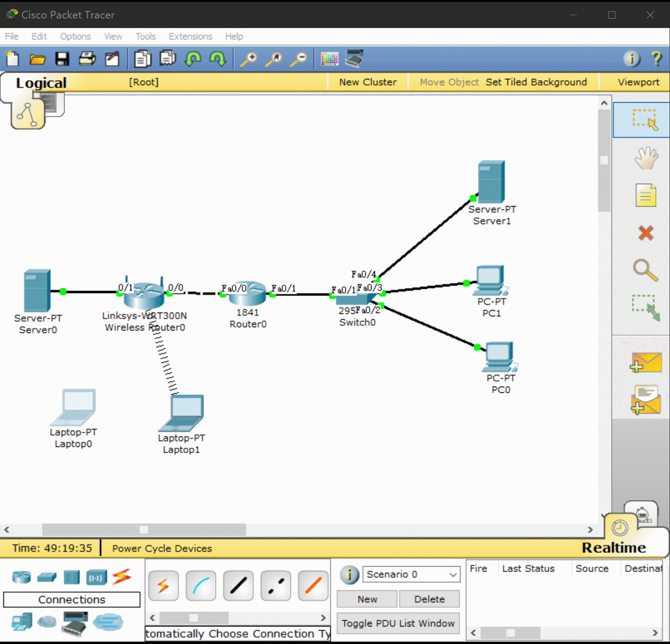Click Power Cycle Devices
Screen dimensions: 670x644
point(162,548)
